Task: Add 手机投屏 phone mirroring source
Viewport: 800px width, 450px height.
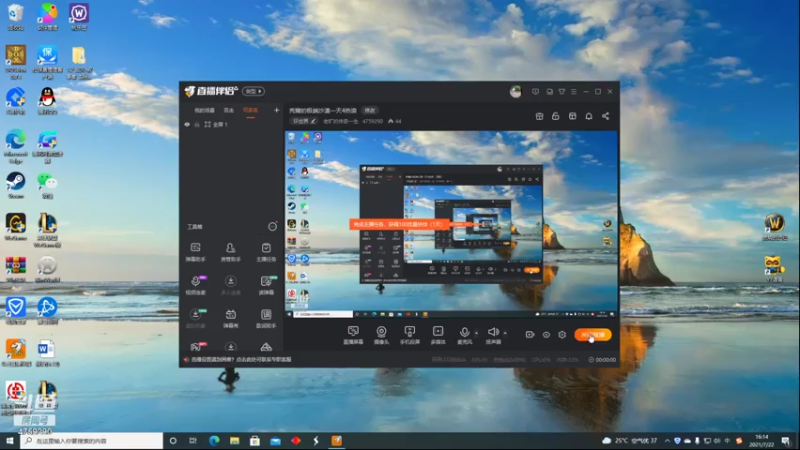Action: 409,335
